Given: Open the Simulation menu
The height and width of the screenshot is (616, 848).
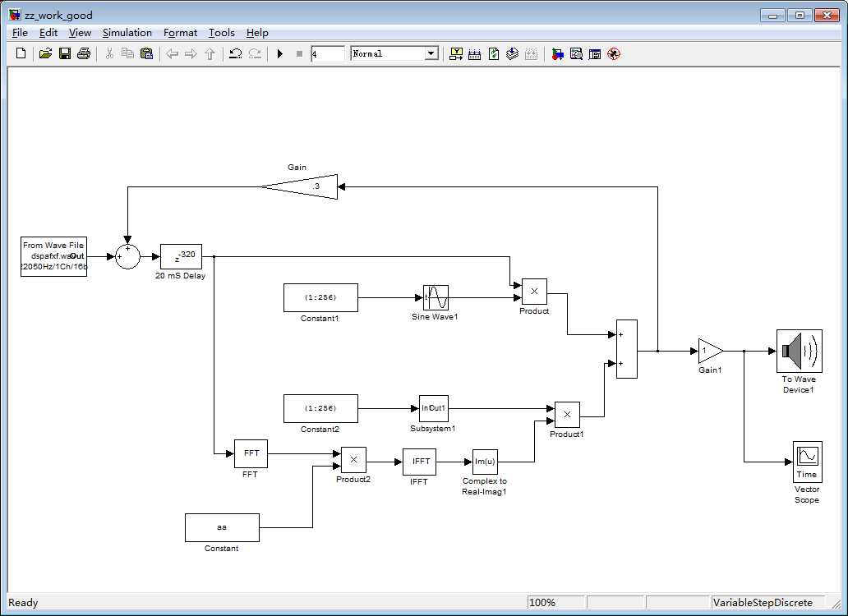Looking at the screenshot, I should [127, 33].
